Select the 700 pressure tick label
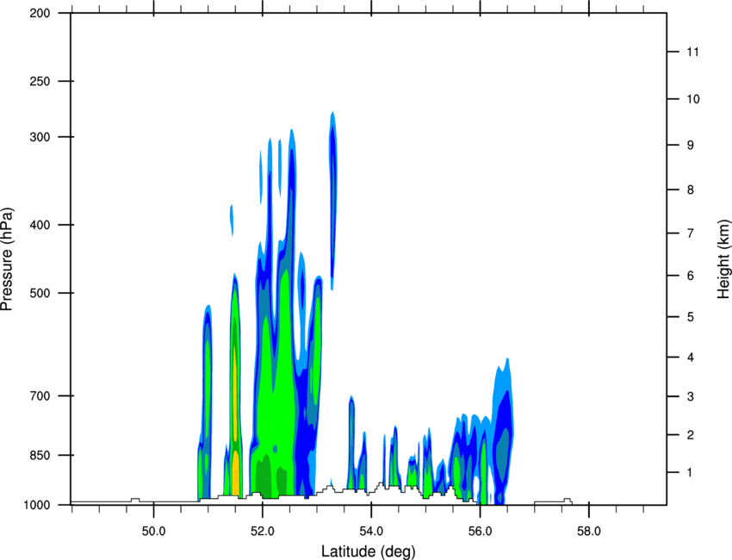 40,395
